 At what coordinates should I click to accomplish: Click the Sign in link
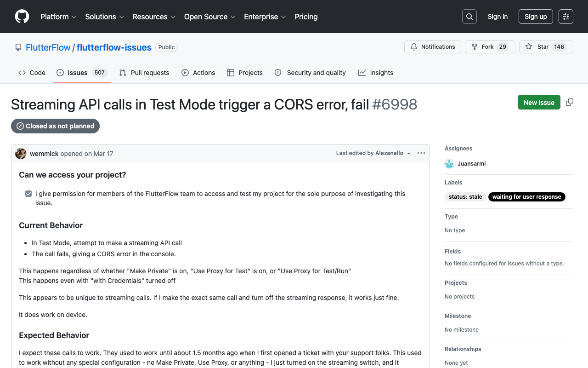tap(498, 17)
